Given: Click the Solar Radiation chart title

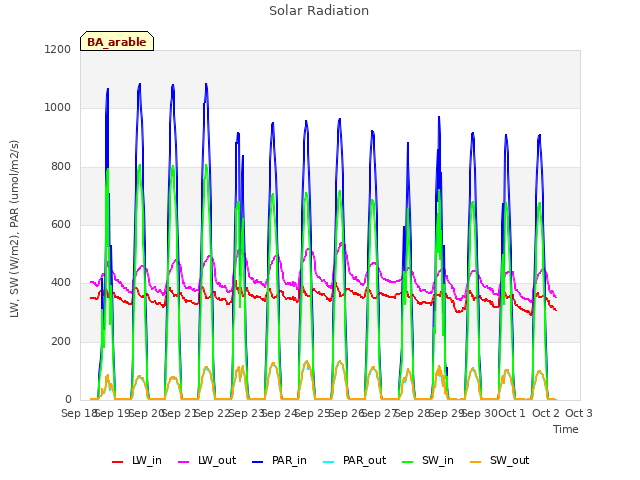Looking at the screenshot, I should (319, 11).
